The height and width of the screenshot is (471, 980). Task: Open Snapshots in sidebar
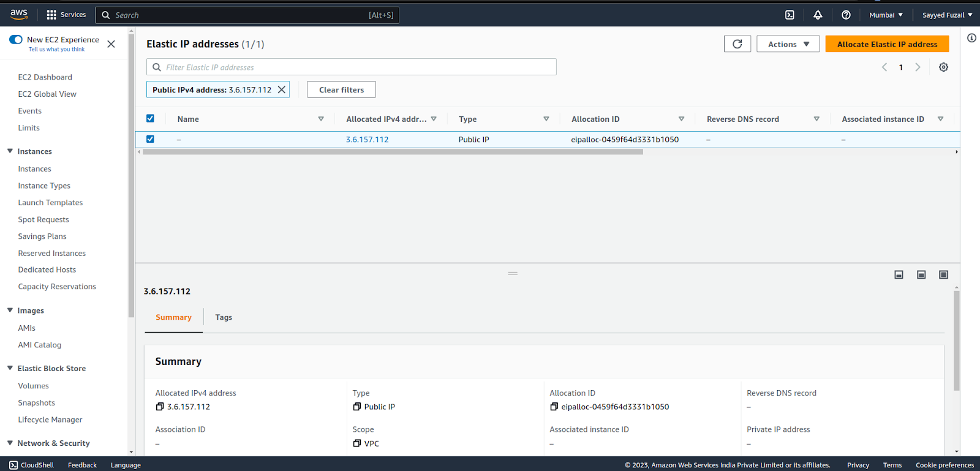pos(37,403)
